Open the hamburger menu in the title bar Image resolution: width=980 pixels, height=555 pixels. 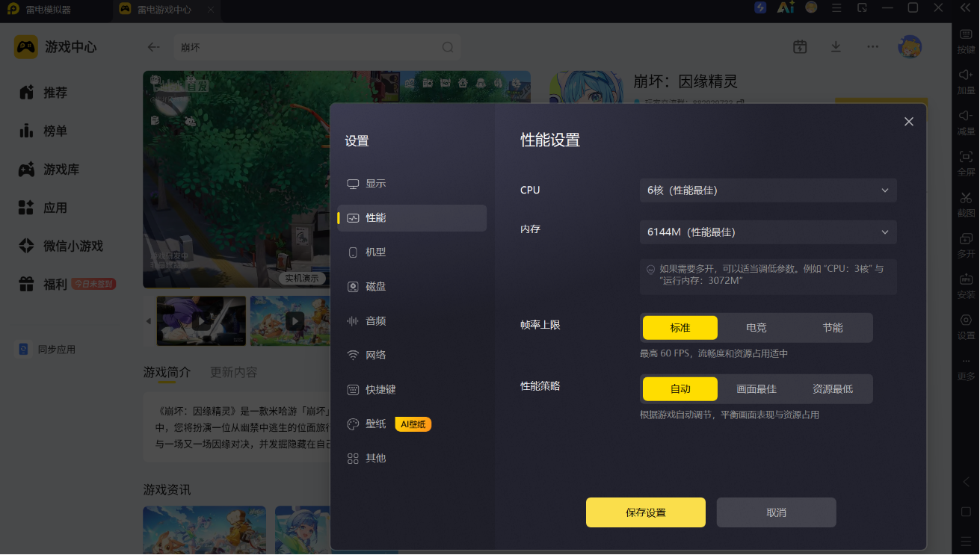pos(836,7)
